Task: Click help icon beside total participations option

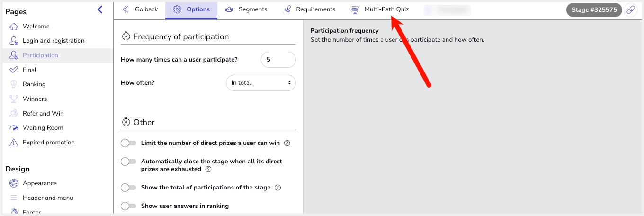Action: click(278, 188)
